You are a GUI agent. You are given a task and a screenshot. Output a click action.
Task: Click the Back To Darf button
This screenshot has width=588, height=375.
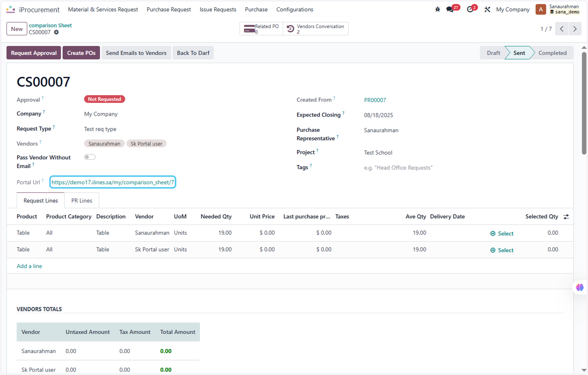[x=193, y=53]
